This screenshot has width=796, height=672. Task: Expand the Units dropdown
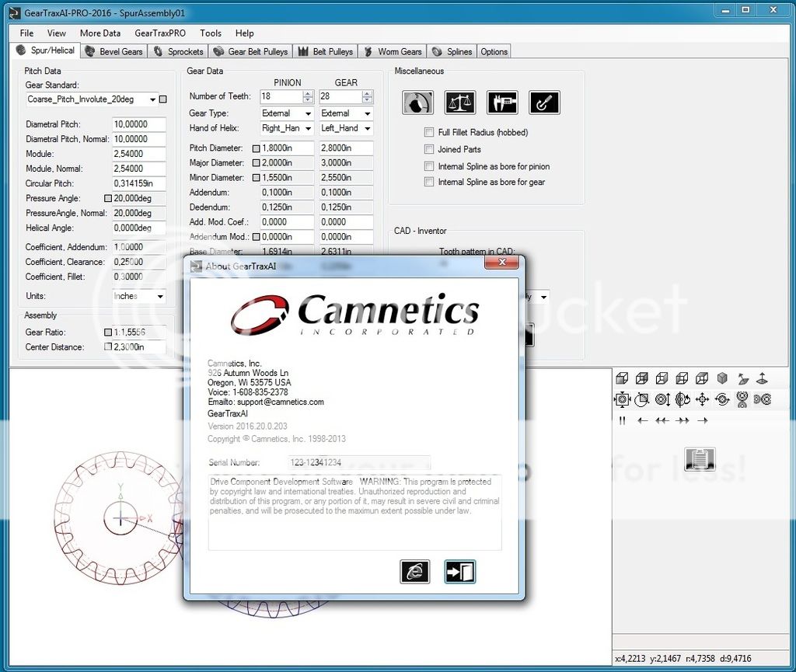pos(160,297)
